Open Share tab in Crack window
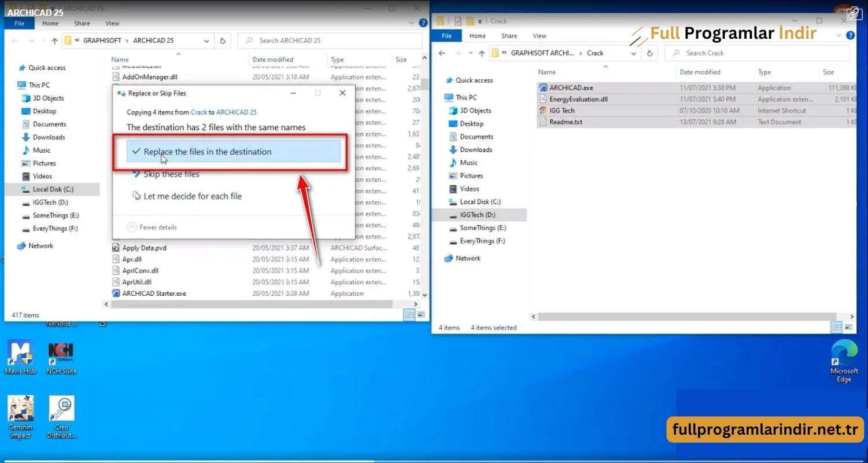Screen dimensions: 868x463 pos(509,36)
